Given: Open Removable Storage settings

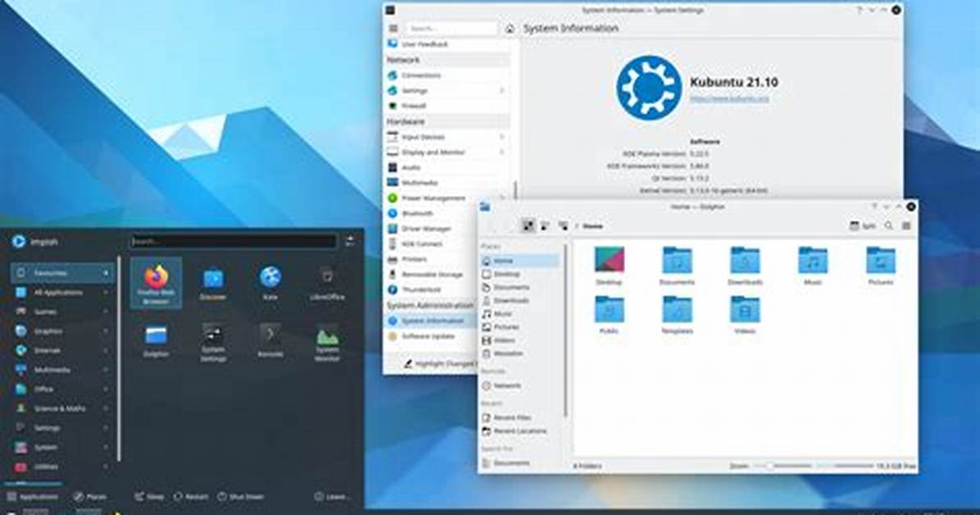Looking at the screenshot, I should [431, 274].
